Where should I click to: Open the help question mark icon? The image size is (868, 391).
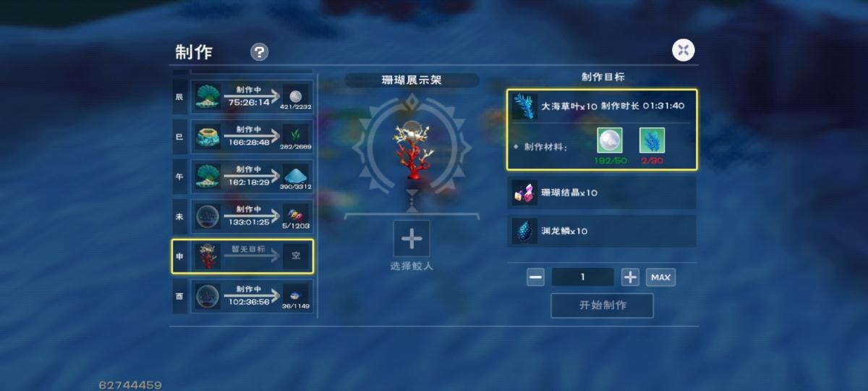coord(259,52)
